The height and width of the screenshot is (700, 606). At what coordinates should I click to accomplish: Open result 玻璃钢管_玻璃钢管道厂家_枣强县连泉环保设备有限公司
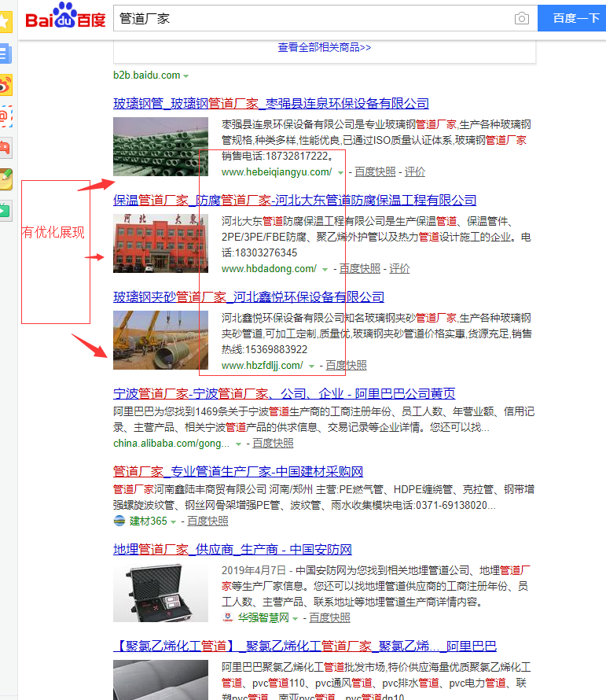[x=271, y=103]
